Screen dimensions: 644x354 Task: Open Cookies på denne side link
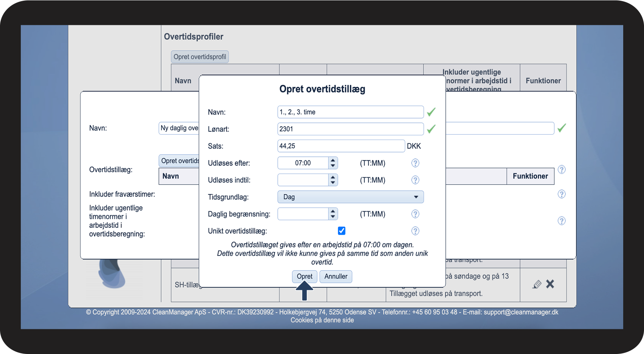tap(322, 320)
